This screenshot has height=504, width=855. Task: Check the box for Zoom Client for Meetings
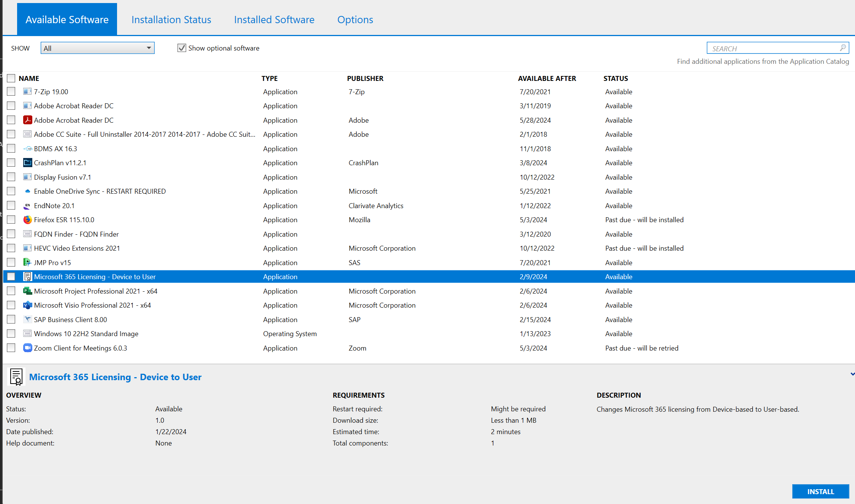click(x=11, y=348)
